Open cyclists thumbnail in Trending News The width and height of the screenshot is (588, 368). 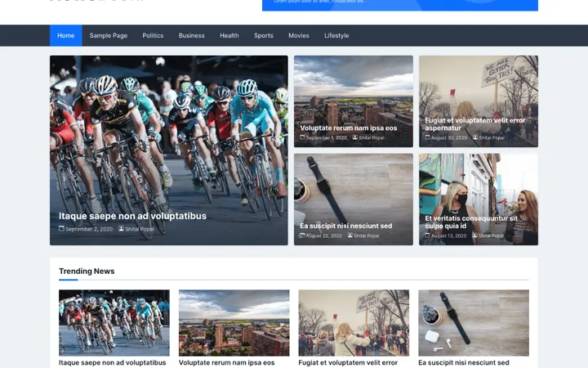coord(114,322)
